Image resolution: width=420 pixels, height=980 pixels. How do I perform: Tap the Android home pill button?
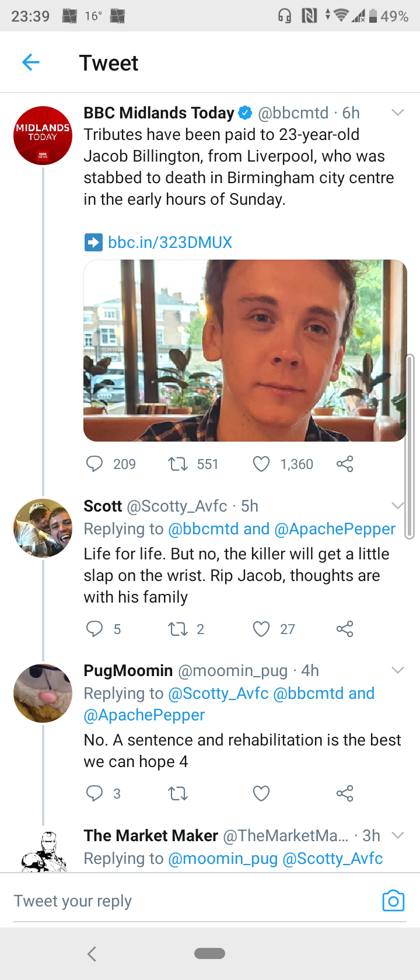209,954
